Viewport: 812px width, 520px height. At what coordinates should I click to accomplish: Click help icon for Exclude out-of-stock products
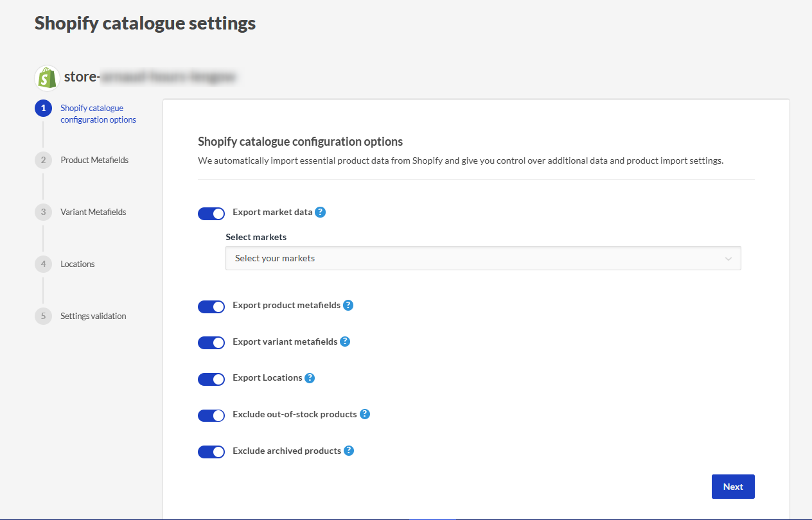[365, 414]
